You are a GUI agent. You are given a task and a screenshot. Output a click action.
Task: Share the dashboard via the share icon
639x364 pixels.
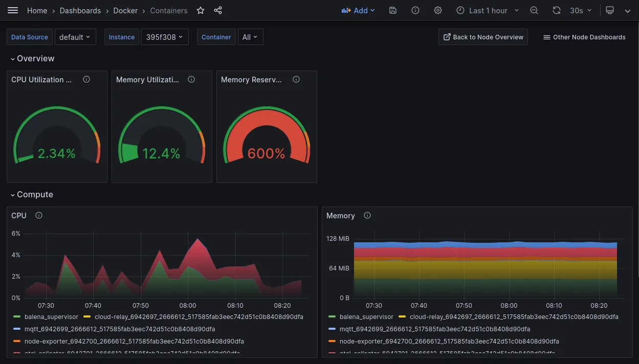(218, 10)
